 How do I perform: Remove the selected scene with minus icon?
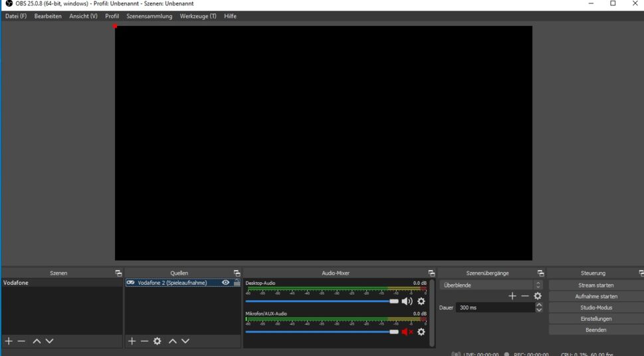[21, 341]
